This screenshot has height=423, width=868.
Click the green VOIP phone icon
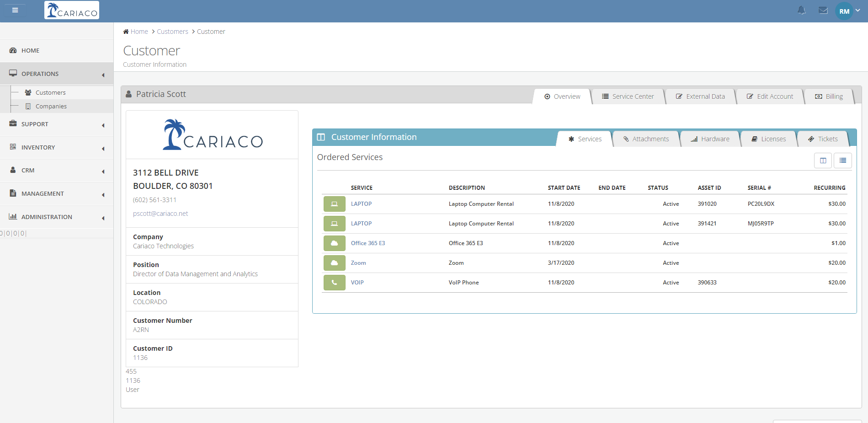(x=334, y=283)
